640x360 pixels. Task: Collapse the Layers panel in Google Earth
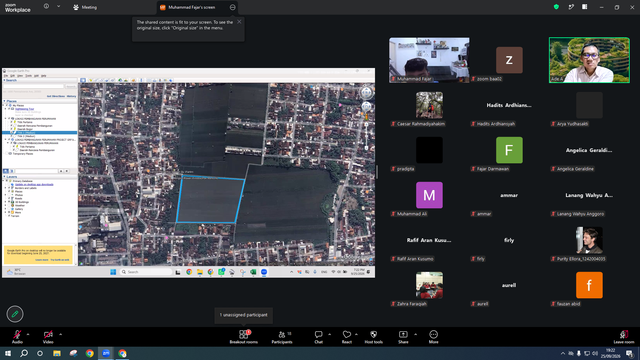pos(4,177)
